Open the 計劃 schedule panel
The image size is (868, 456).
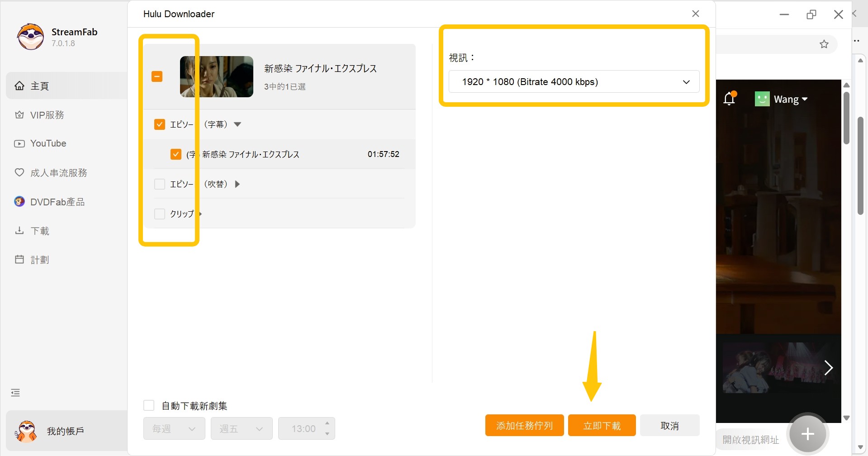point(39,259)
